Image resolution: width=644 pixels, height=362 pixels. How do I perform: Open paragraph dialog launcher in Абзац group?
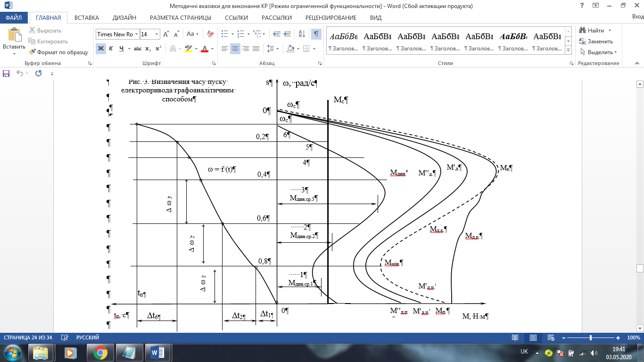321,63
